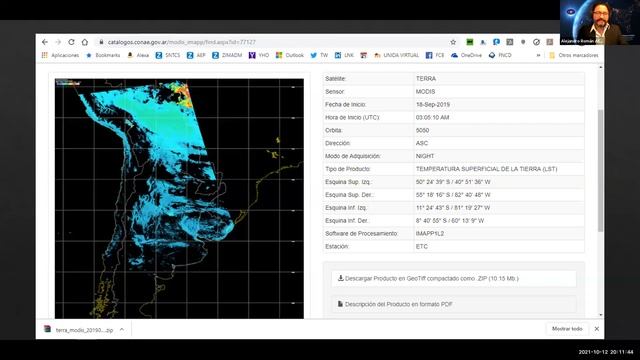The height and width of the screenshot is (360, 640).
Task: Click Mostrar todo downloads button
Action: [567, 329]
